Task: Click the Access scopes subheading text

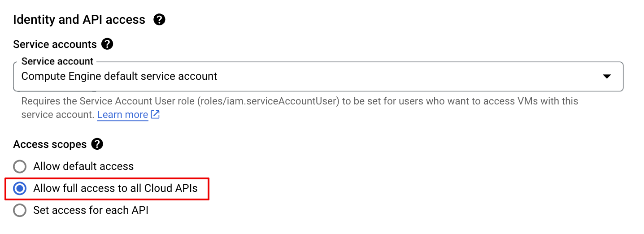Action: pos(50,144)
